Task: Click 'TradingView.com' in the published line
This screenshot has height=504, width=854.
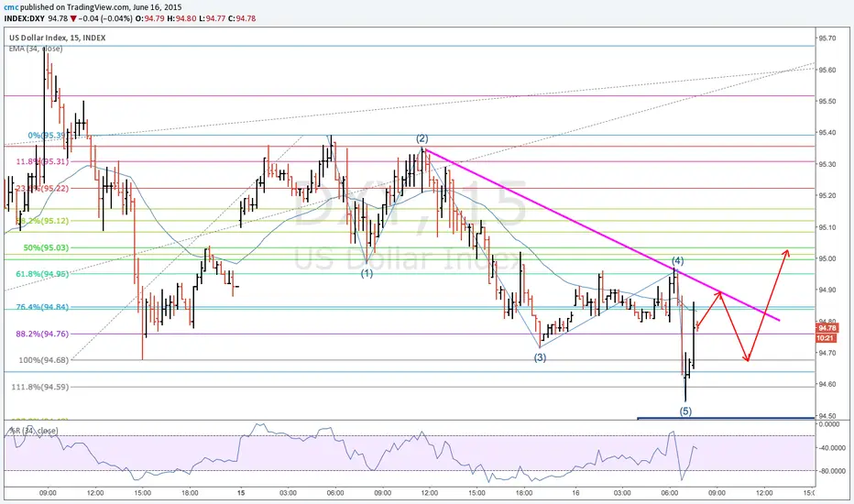Action: point(99,7)
